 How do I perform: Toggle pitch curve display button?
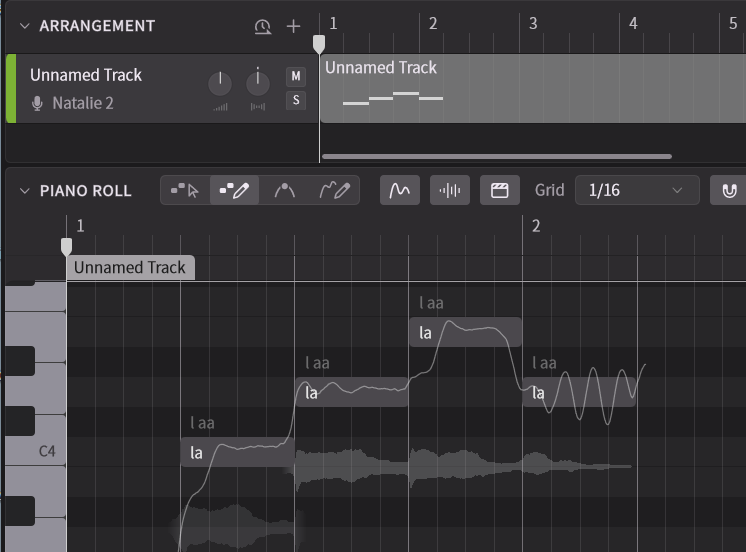pyautogui.click(x=400, y=190)
